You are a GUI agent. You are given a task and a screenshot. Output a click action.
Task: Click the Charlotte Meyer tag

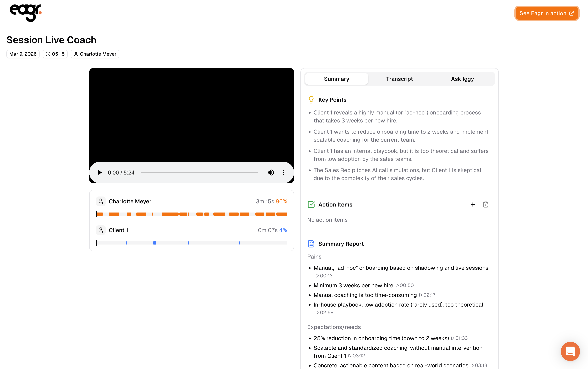pos(95,54)
